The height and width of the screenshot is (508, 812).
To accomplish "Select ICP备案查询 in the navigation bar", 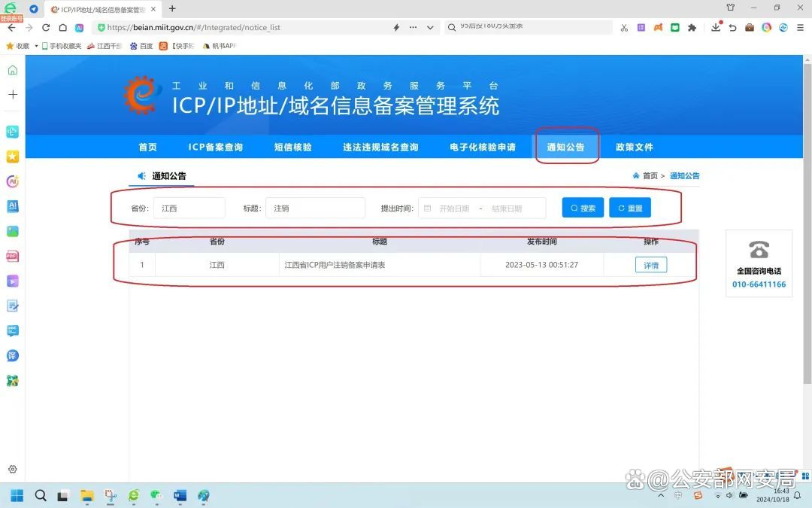I will point(216,147).
